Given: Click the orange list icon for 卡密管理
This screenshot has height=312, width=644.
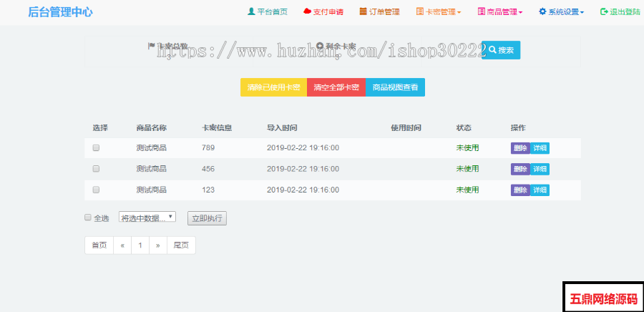Looking at the screenshot, I should point(419,11).
